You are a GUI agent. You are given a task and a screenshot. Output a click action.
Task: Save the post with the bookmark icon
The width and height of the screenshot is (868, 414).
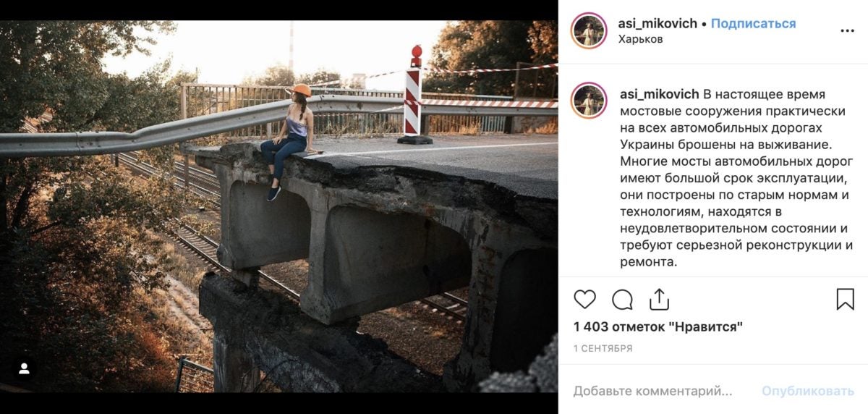(845, 300)
